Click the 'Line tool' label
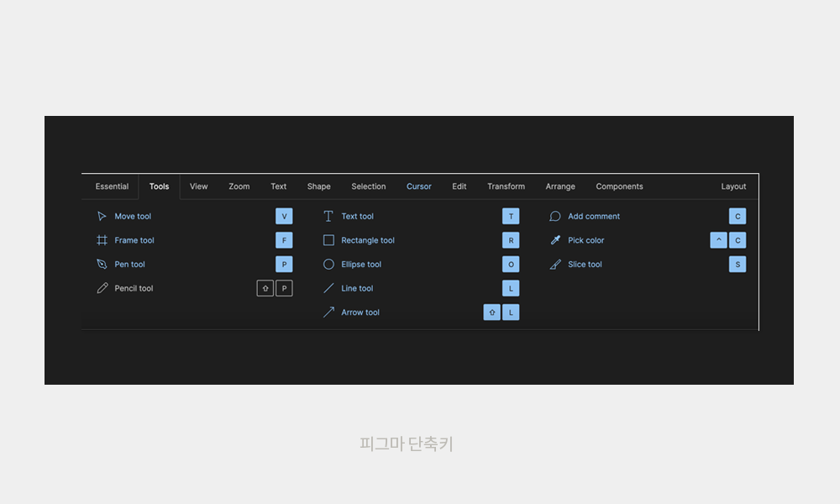Viewport: 840px width, 504px height. point(357,288)
